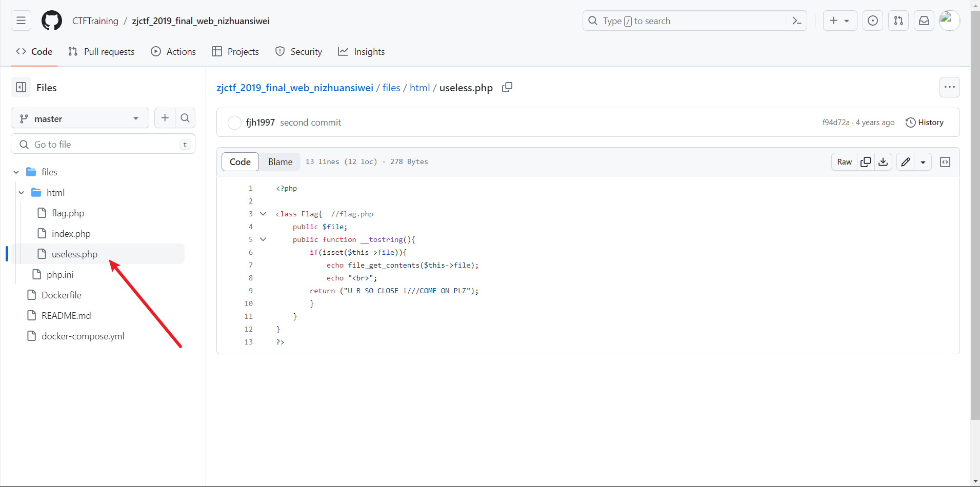Open the notifications inbox icon

tap(924, 21)
